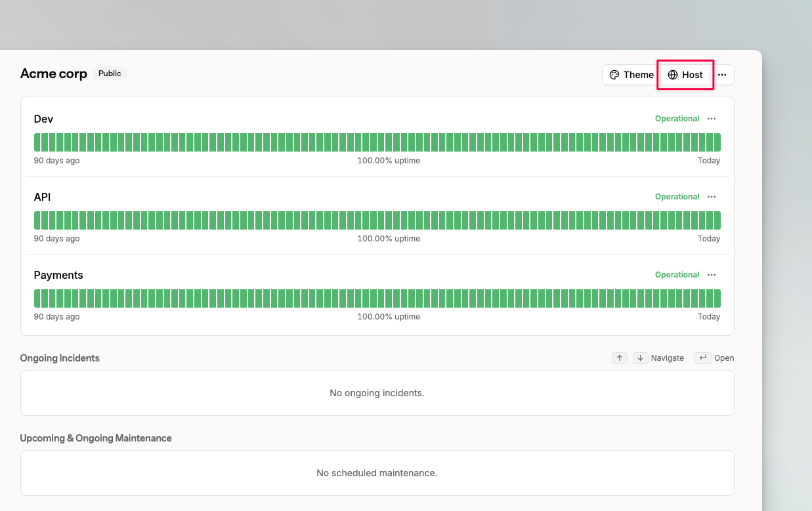Screen dimensions: 812x511
Task: Select the Payments component name
Action: pyautogui.click(x=58, y=275)
